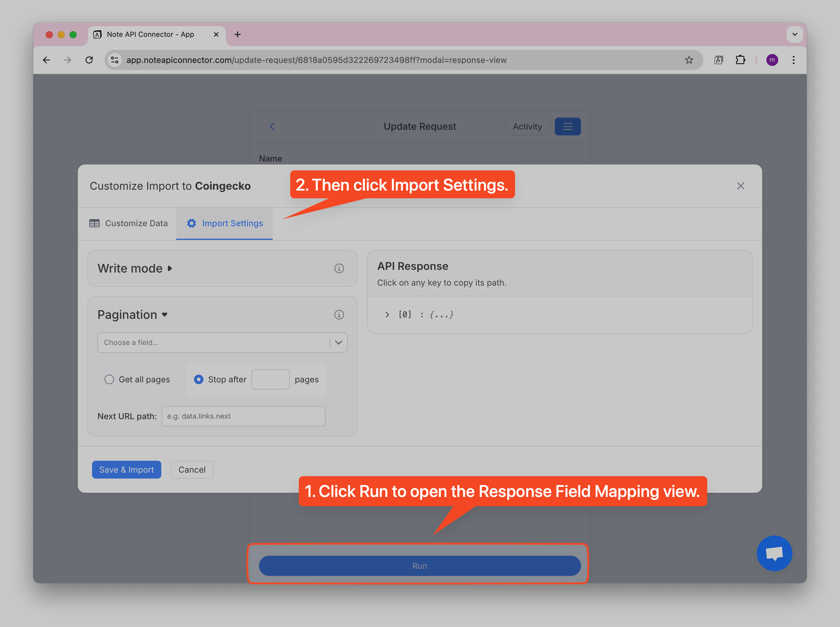840x627 pixels.
Task: Bookmark the page with the star icon
Action: pos(689,60)
